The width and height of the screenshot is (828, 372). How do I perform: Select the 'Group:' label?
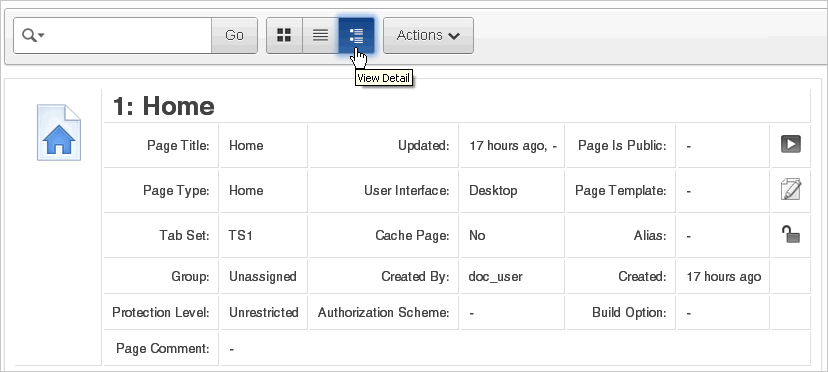(x=190, y=276)
